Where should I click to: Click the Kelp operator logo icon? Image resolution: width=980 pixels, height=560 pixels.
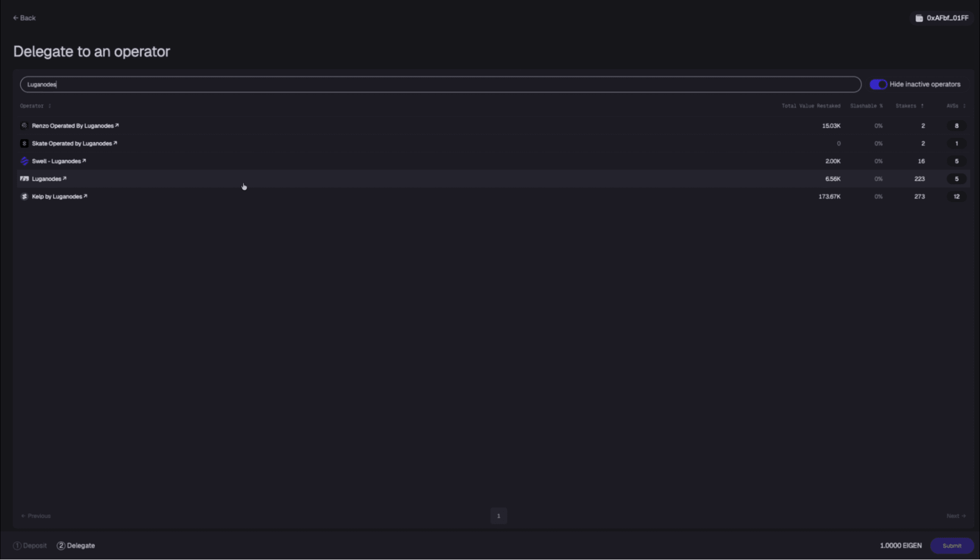24,196
